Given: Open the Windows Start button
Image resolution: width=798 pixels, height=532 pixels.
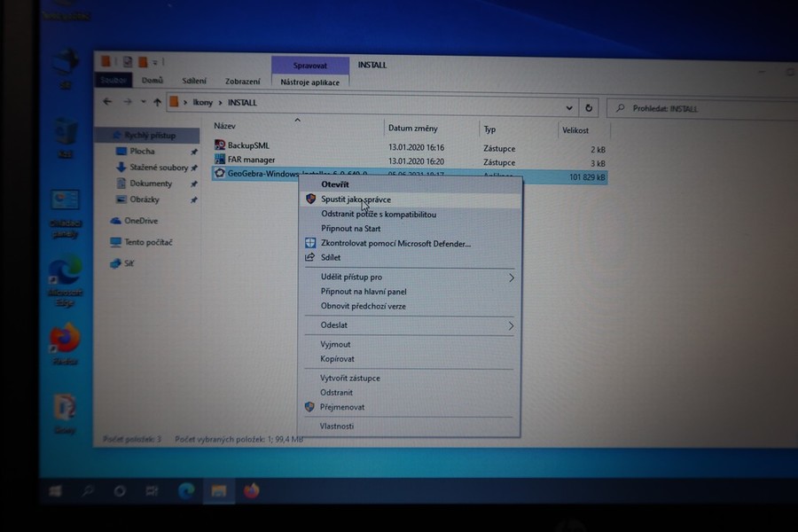Looking at the screenshot, I should [56, 490].
